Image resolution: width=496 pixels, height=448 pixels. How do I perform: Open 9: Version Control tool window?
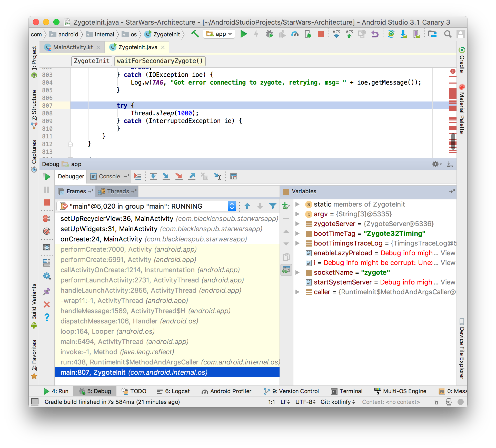tap(291, 391)
